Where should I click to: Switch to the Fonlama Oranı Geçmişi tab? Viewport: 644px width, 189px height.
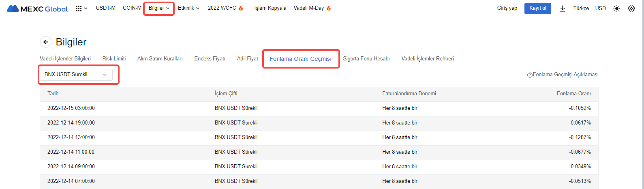(300, 59)
